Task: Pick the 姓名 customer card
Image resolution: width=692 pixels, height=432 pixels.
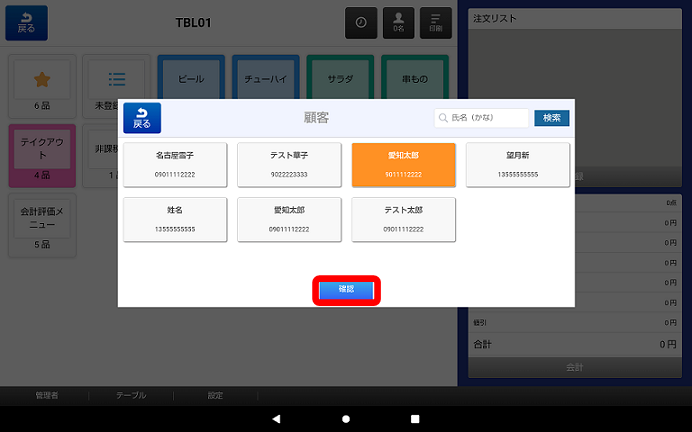Action: [x=175, y=219]
